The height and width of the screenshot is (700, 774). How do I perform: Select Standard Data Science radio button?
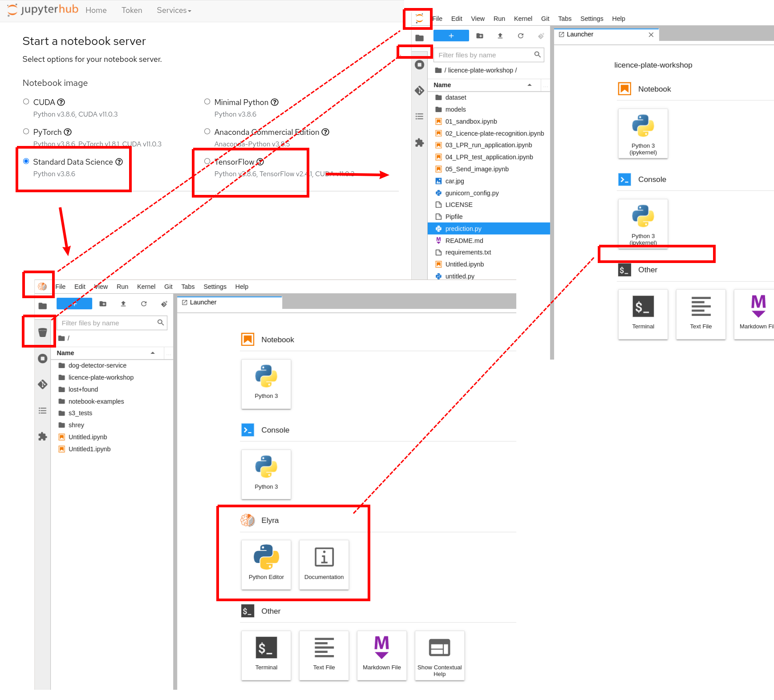coord(26,162)
